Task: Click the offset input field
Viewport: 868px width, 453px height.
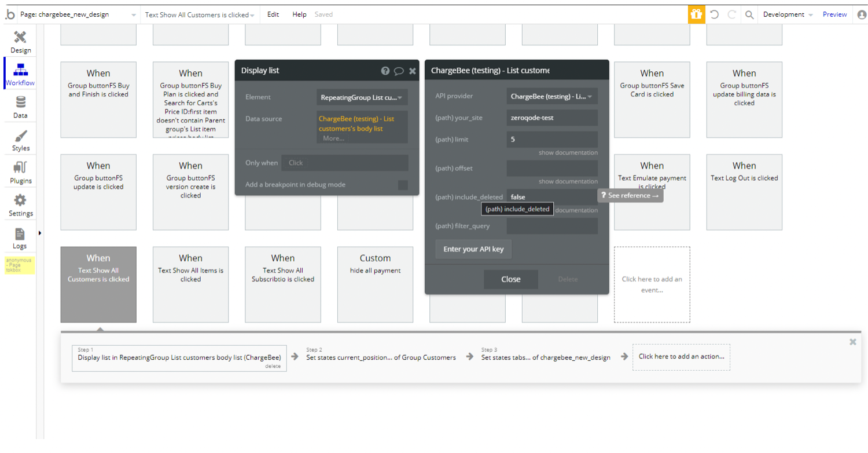Action: point(552,168)
